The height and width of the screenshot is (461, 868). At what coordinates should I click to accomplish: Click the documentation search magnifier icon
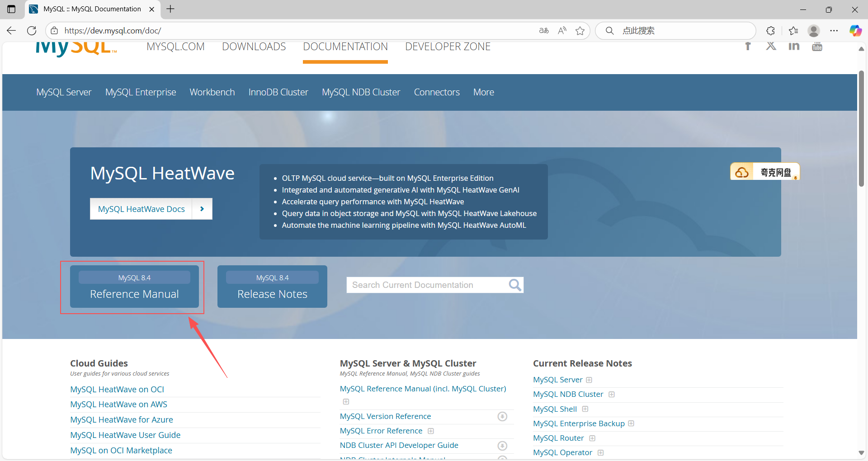515,285
